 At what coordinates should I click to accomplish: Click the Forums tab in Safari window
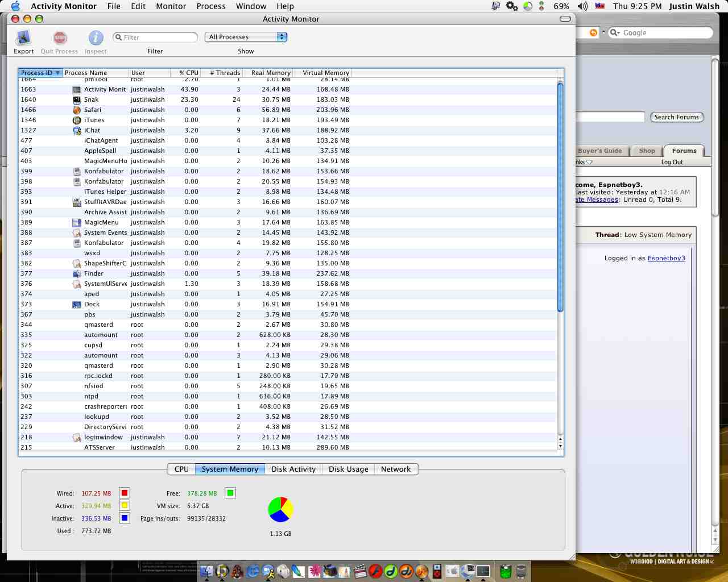point(684,151)
